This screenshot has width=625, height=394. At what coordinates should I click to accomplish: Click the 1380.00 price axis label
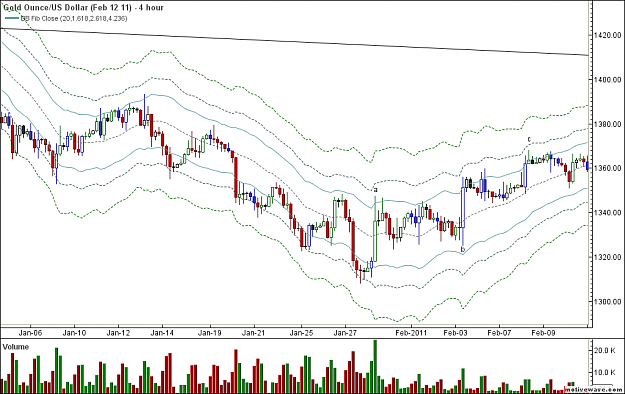pyautogui.click(x=607, y=124)
